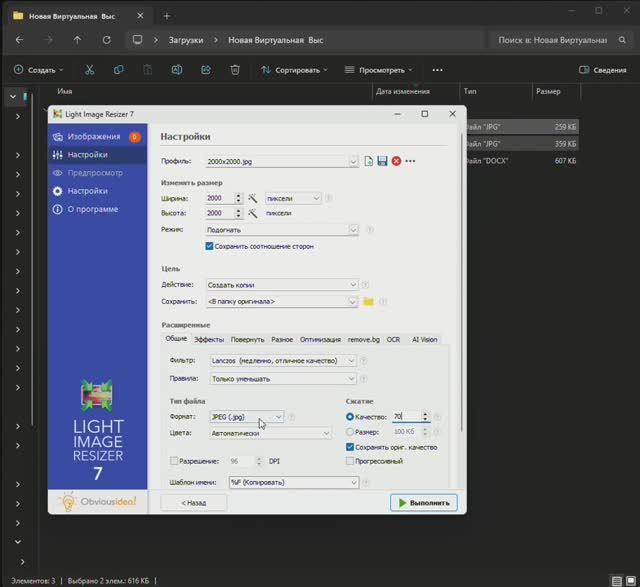This screenshot has width=640, height=587.
Task: Switch to the Разное tab
Action: pos(282,339)
